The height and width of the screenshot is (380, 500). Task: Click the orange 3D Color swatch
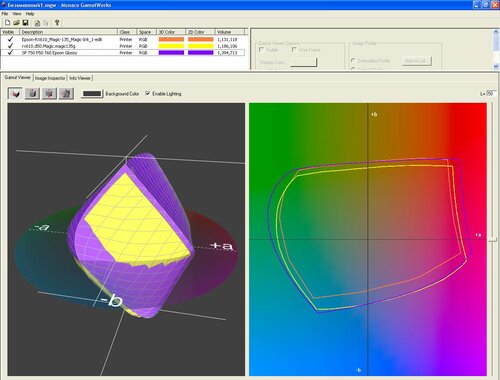point(171,39)
